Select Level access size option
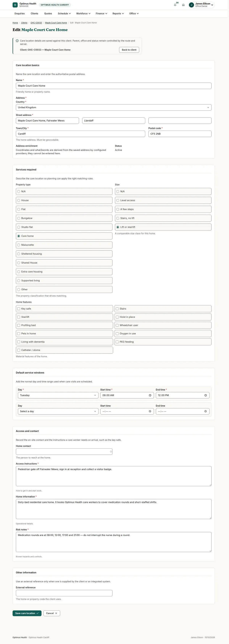 tap(163, 200)
